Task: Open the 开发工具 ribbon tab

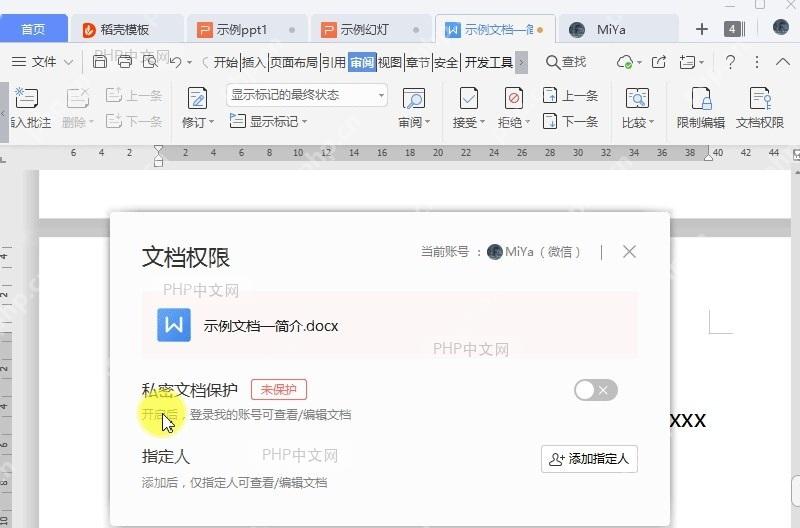Action: [488, 62]
